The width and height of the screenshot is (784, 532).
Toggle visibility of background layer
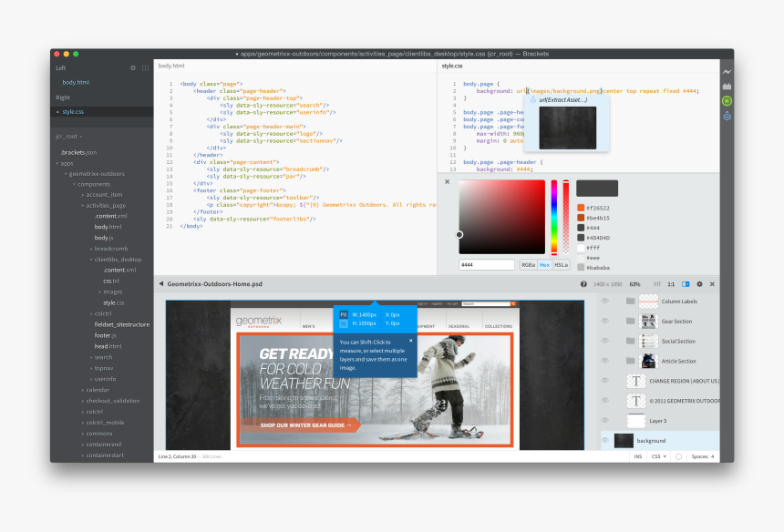click(x=605, y=441)
